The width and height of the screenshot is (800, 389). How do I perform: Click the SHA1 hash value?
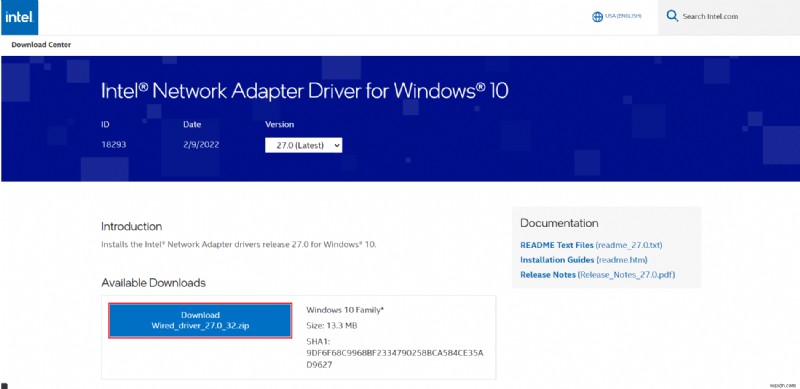tap(394, 359)
